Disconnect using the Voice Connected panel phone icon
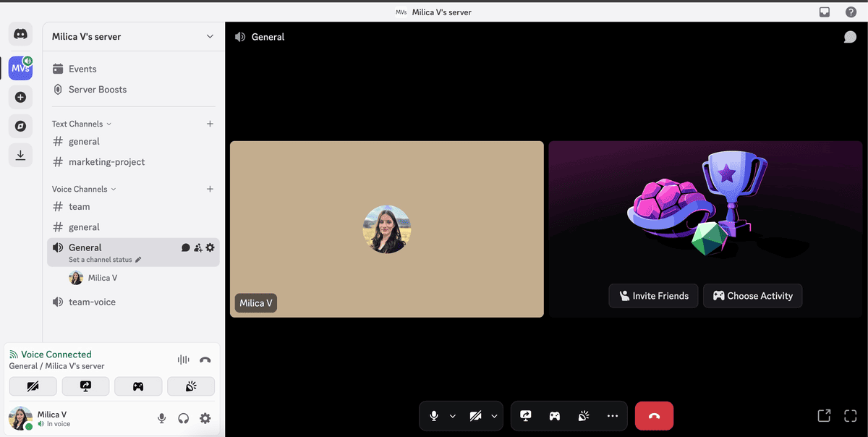The height and width of the screenshot is (437, 868). (205, 360)
